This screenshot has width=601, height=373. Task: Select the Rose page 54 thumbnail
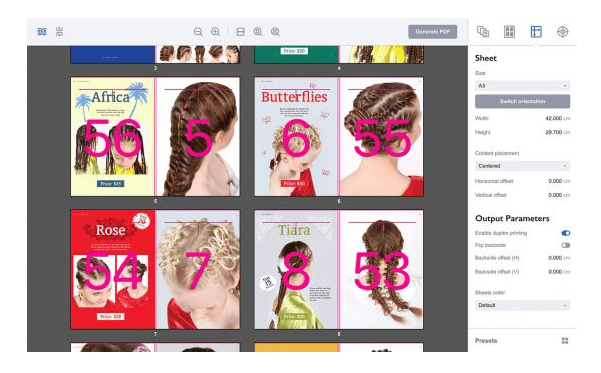click(113, 269)
